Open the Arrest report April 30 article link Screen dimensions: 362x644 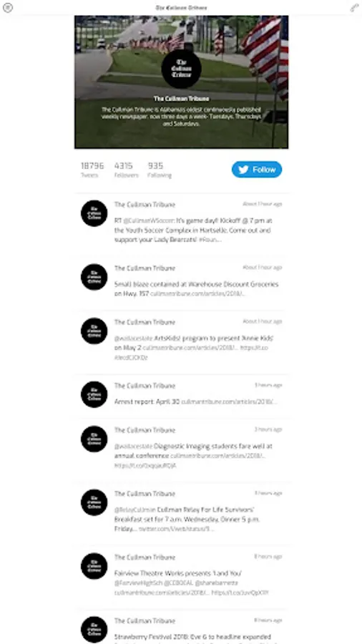coord(229,401)
